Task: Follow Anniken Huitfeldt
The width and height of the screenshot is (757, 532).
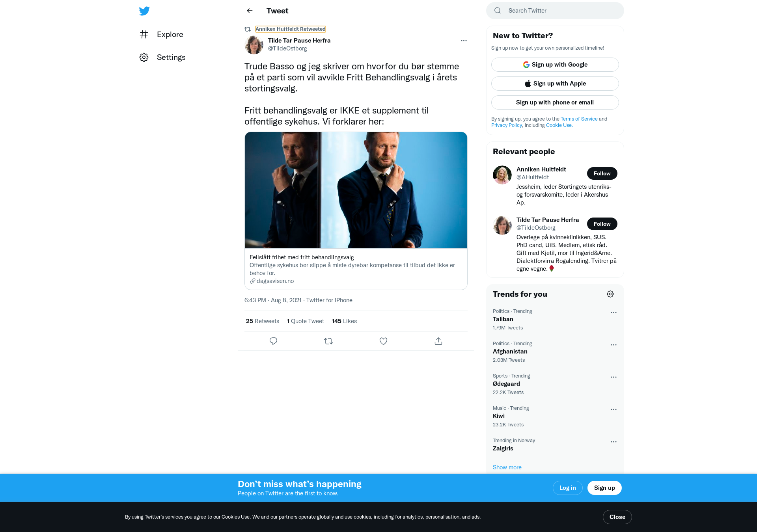Action: tap(602, 173)
